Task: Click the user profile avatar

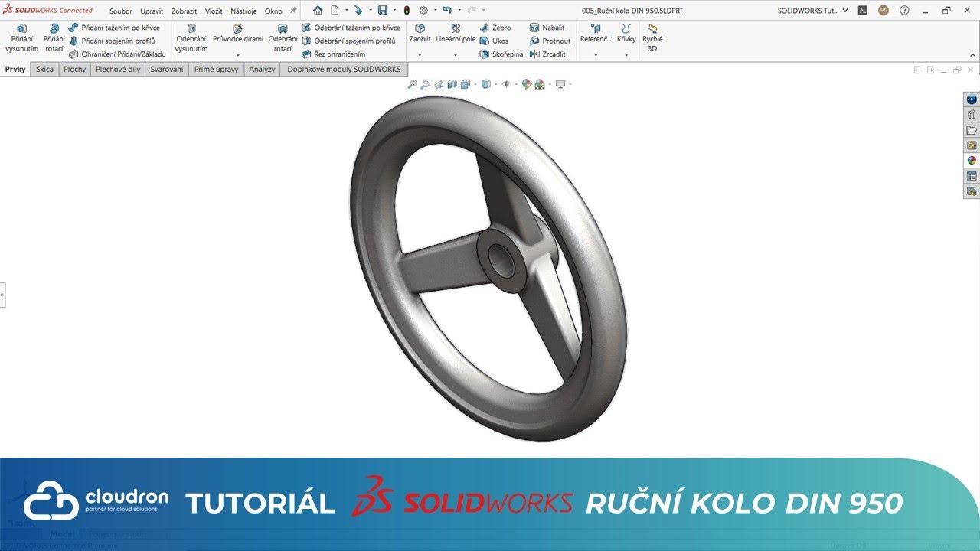Action: (x=884, y=11)
